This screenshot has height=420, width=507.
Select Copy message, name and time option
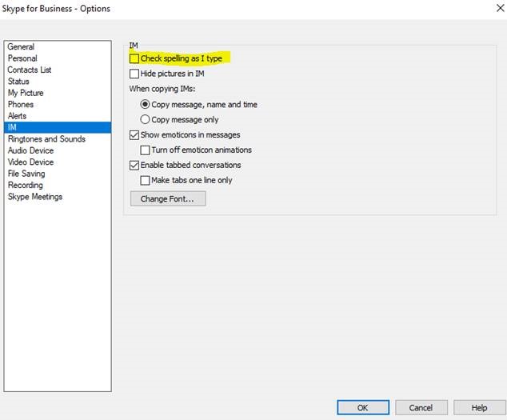[x=145, y=105]
